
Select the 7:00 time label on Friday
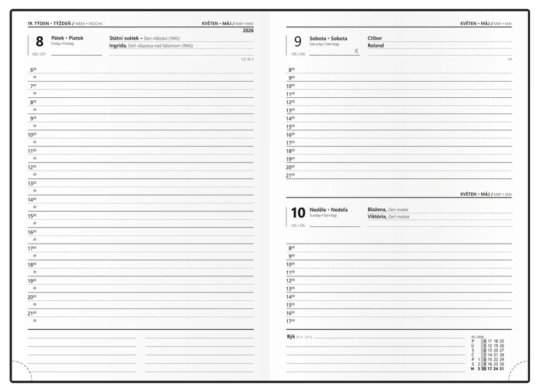[33, 86]
